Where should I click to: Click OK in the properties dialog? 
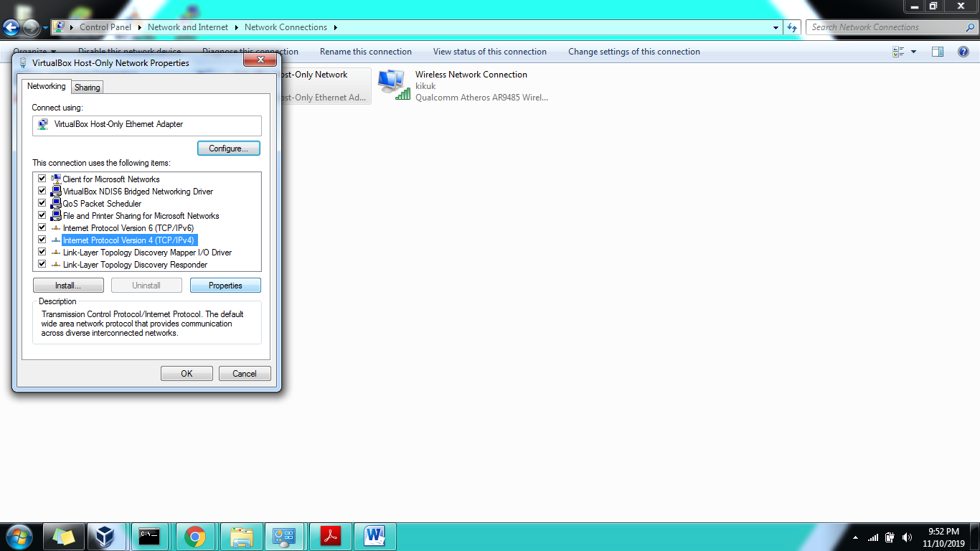point(187,374)
